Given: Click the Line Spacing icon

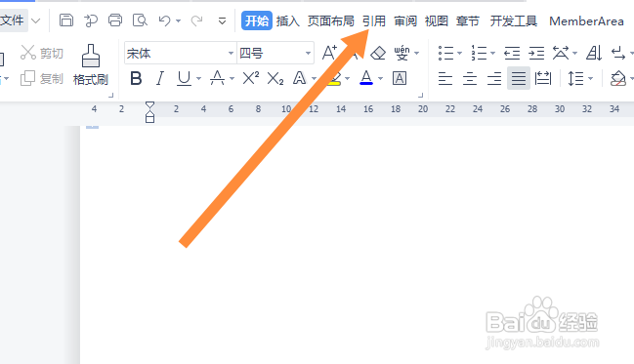Looking at the screenshot, I should 575,78.
